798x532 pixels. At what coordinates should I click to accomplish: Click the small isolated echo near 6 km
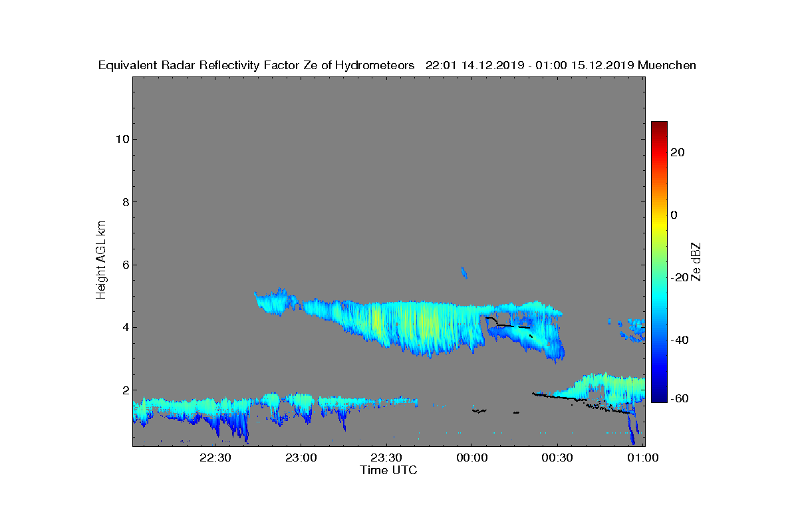point(464,273)
